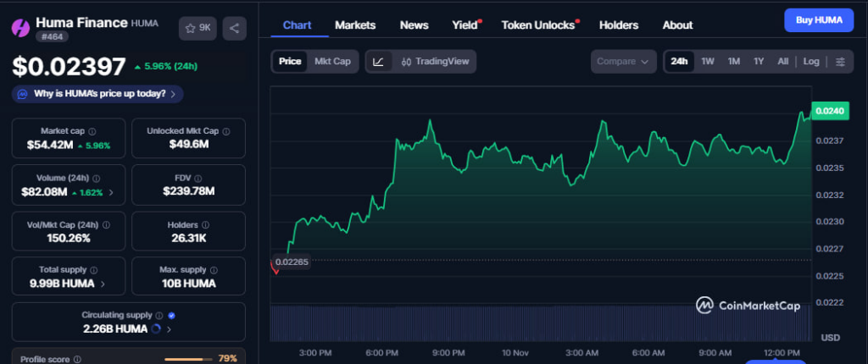Image resolution: width=868 pixels, height=364 pixels.
Task: Click Holders info icon
Action: (x=205, y=225)
